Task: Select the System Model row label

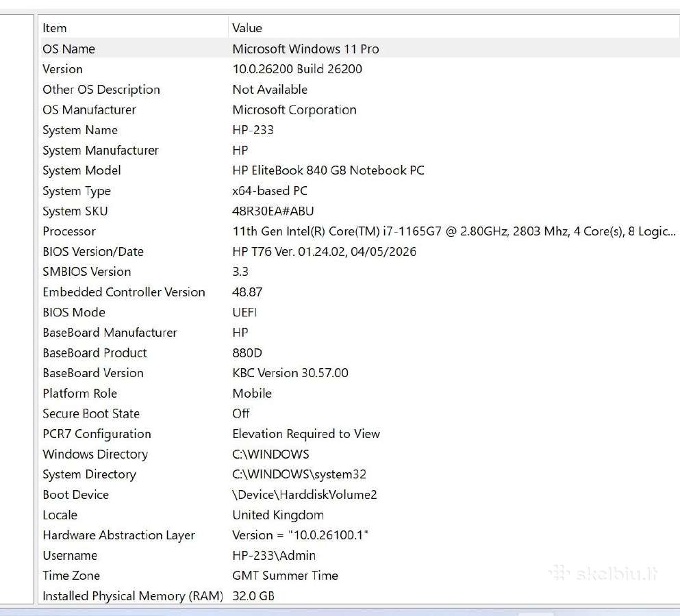Action: pyautogui.click(x=81, y=170)
